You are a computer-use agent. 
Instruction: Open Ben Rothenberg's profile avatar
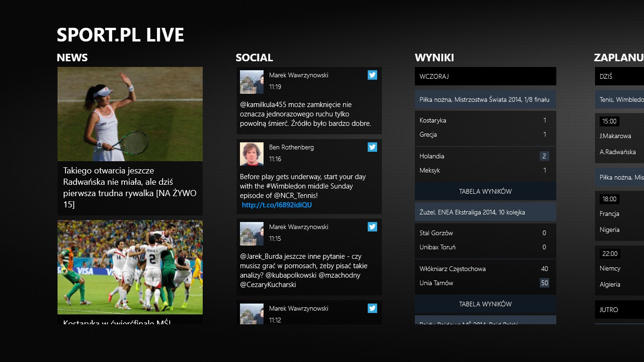click(252, 154)
